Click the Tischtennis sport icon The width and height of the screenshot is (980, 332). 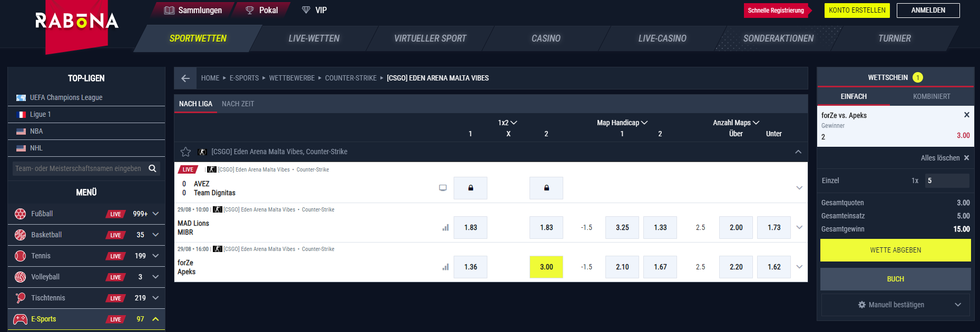20,298
